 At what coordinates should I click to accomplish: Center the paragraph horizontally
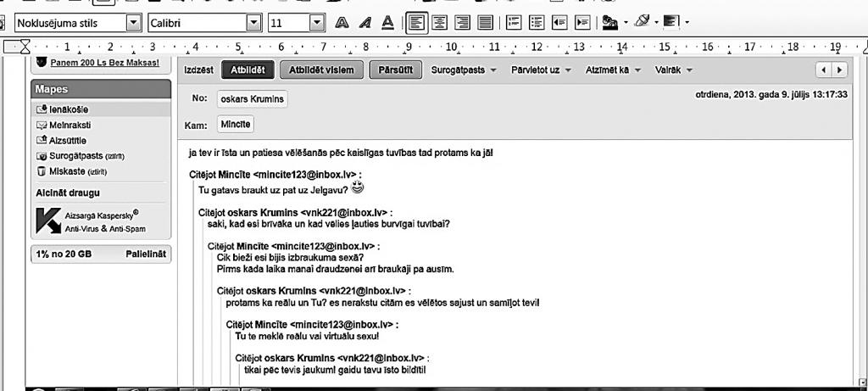click(x=440, y=23)
